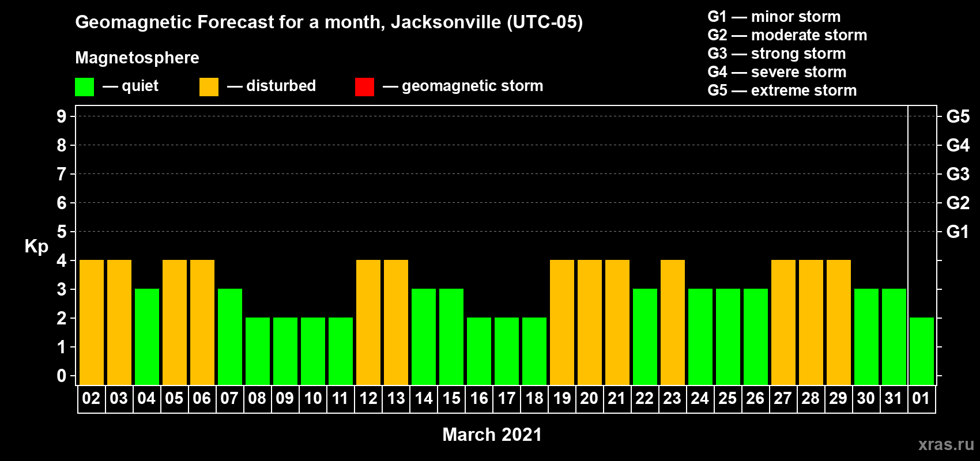Click date label 11 on the axis
Viewport: 980px width, 461px height.
pyautogui.click(x=340, y=399)
